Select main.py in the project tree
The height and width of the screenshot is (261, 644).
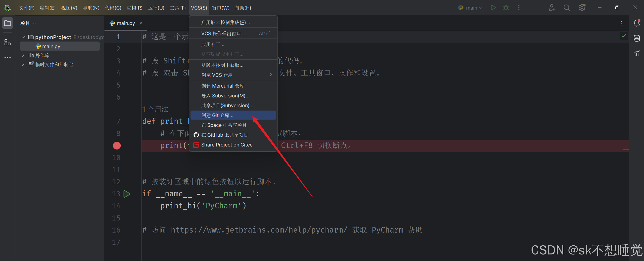[60, 46]
